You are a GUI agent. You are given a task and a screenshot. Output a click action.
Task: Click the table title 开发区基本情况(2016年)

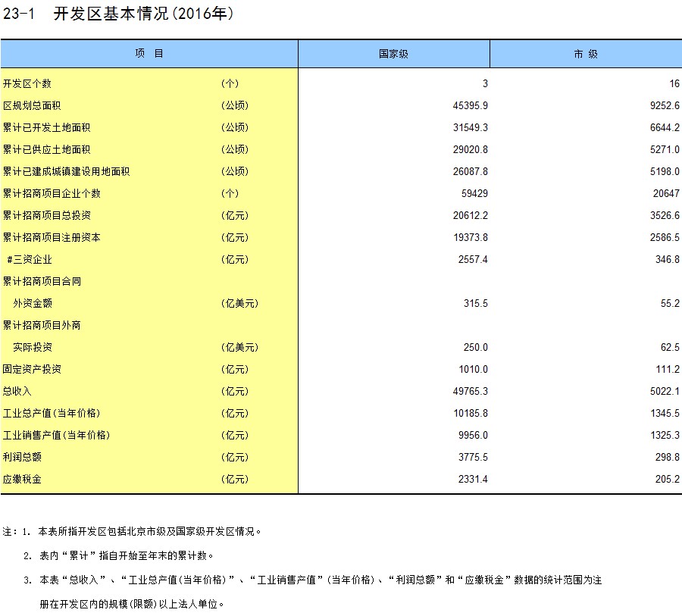click(143, 14)
